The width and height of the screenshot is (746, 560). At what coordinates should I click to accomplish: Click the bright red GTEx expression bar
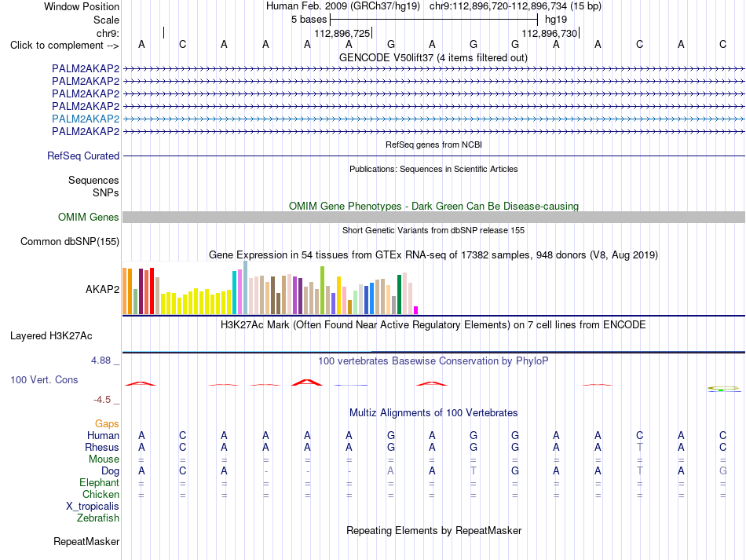point(152,291)
